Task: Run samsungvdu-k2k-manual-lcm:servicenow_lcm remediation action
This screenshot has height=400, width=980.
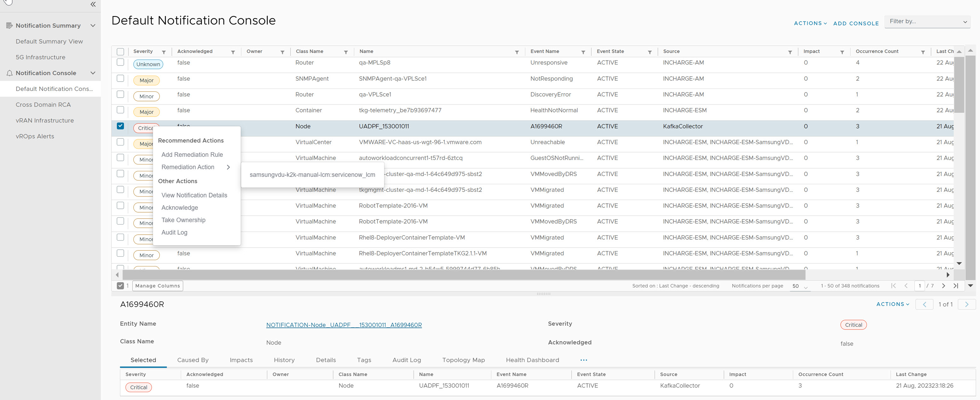Action: pos(312,175)
